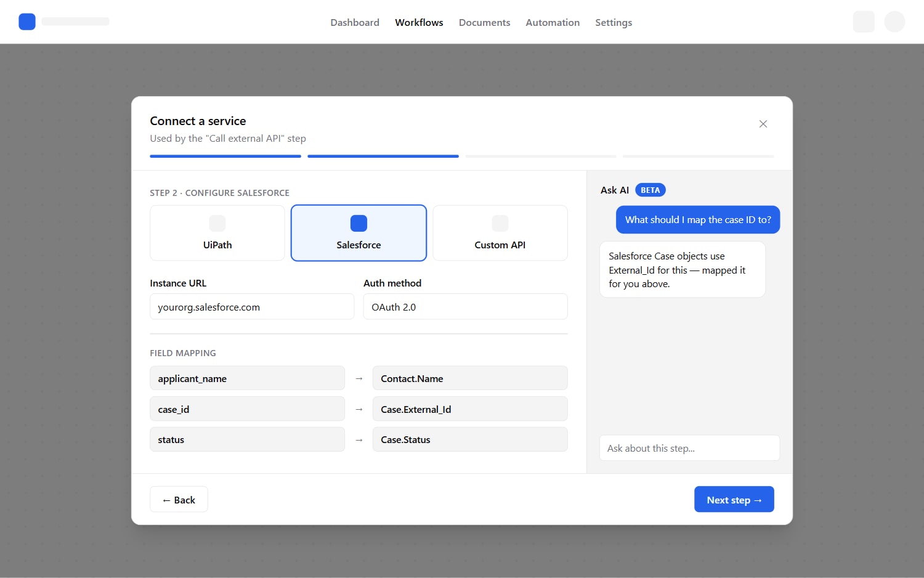This screenshot has height=578, width=924.
Task: Switch to the Workflows tab
Action: tap(419, 22)
